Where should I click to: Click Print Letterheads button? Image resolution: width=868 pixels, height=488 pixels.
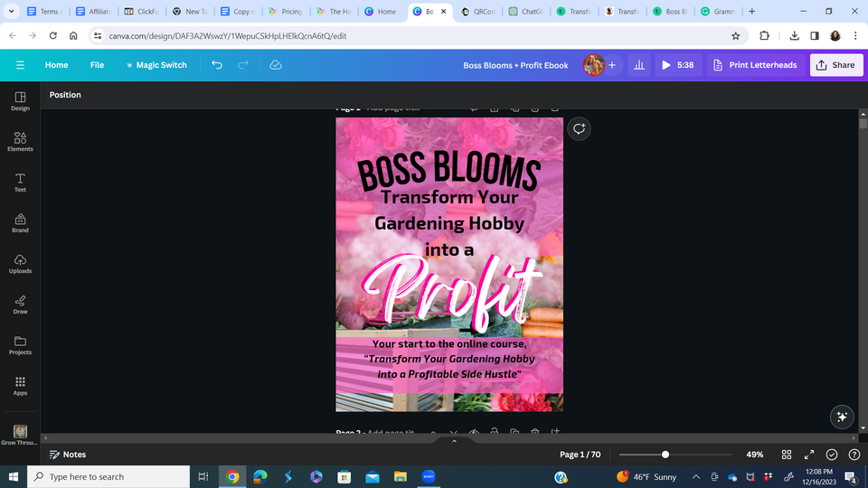click(x=755, y=65)
